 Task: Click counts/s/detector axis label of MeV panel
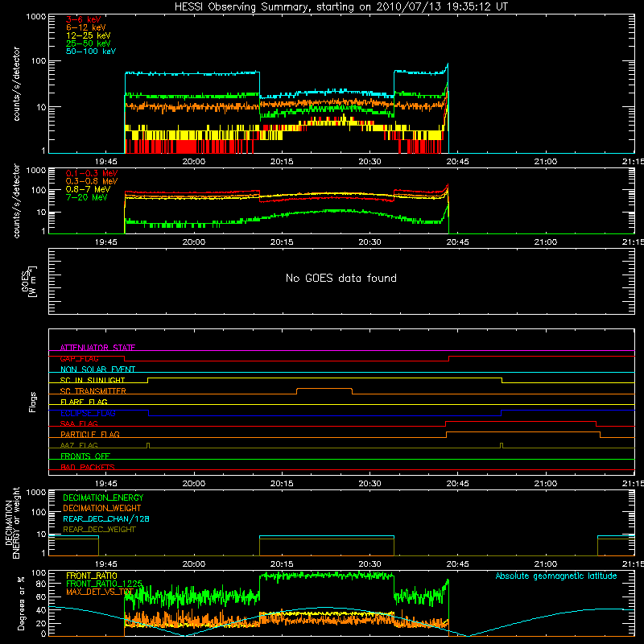(x=16, y=200)
